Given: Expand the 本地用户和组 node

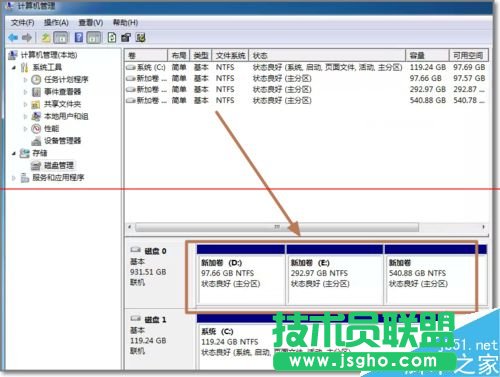Looking at the screenshot, I should tap(25, 116).
